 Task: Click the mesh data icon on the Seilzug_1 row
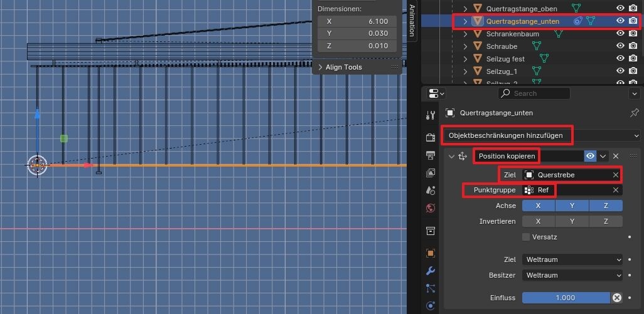coord(537,71)
